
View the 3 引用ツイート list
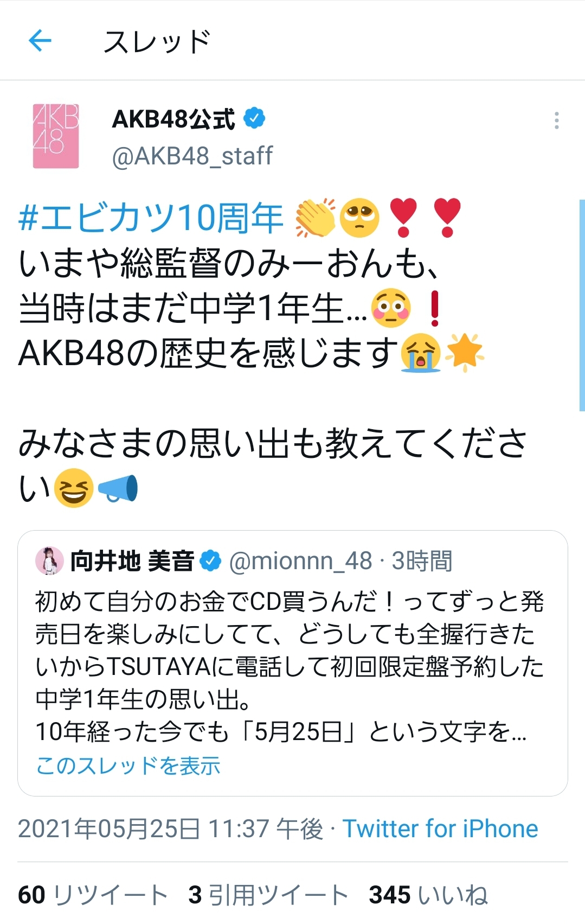(x=268, y=895)
